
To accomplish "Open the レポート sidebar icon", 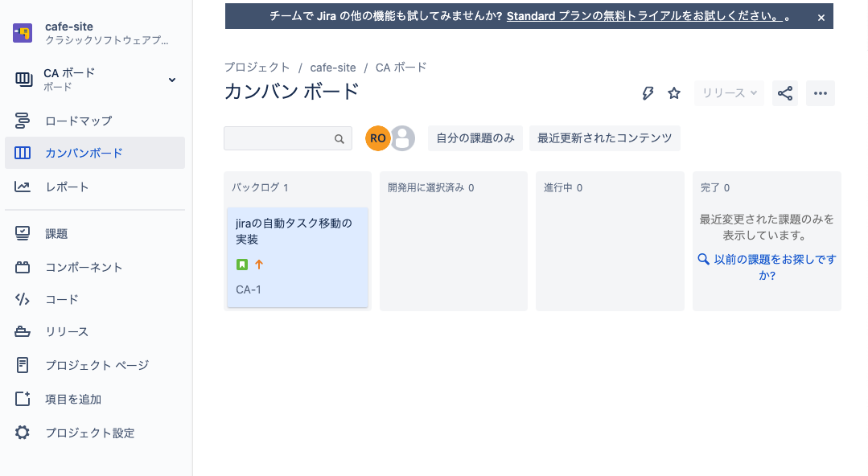I will pyautogui.click(x=68, y=186).
